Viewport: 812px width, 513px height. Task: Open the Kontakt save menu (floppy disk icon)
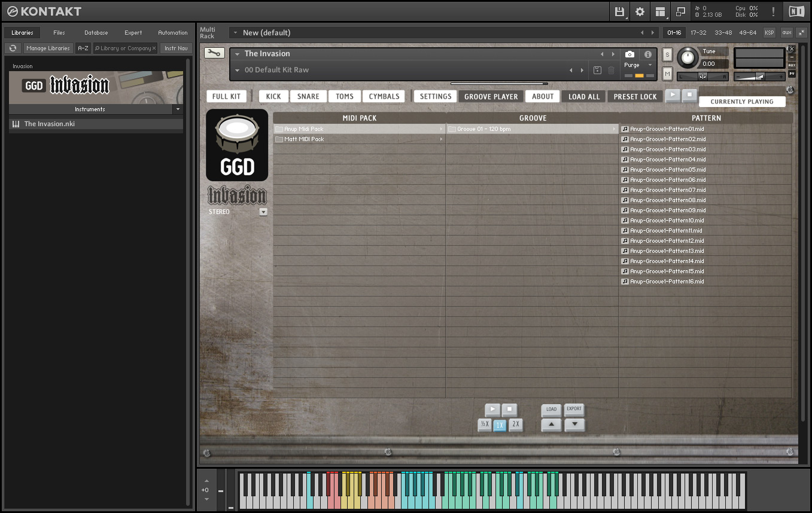pos(619,11)
